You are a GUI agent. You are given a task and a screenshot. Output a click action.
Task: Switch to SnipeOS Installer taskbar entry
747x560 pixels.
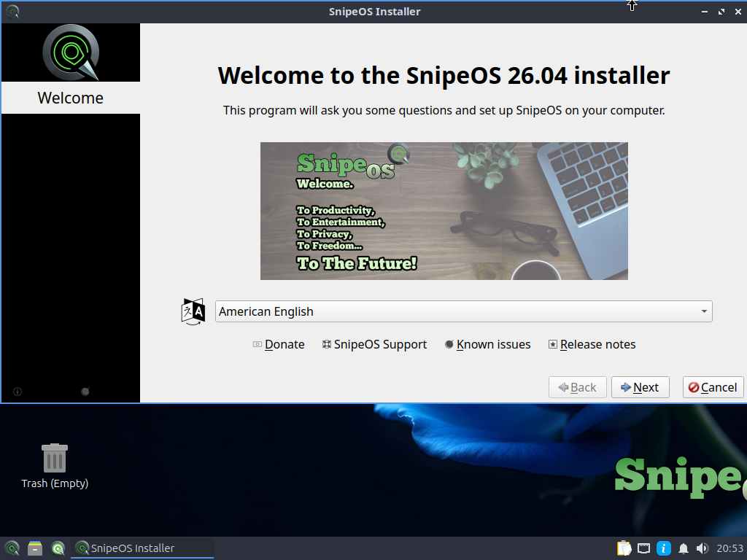coord(142,548)
